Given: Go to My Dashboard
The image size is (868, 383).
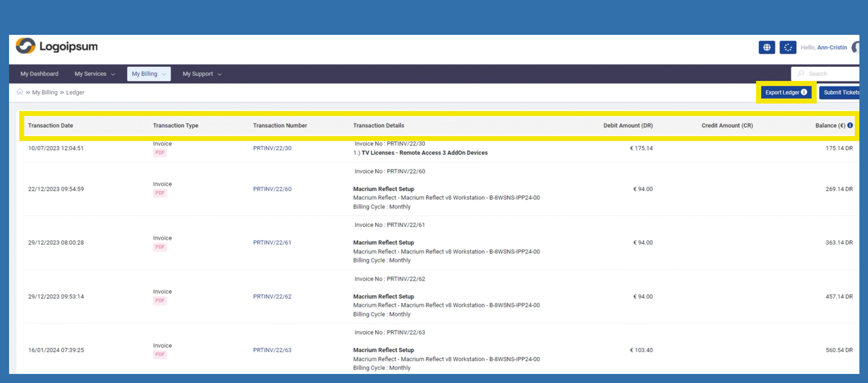Looking at the screenshot, I should pyautogui.click(x=39, y=74).
